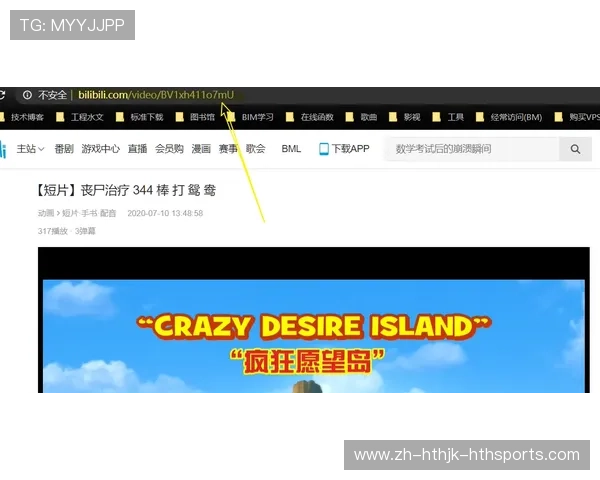Select 直播 in the navigation bar
Image resolution: width=600 pixels, height=480 pixels.
pos(137,149)
